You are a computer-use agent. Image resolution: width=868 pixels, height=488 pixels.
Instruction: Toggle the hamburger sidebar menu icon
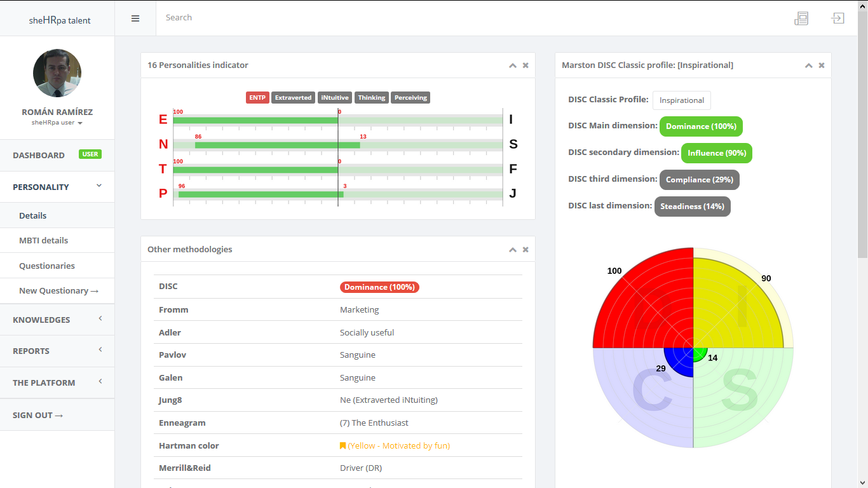(135, 18)
